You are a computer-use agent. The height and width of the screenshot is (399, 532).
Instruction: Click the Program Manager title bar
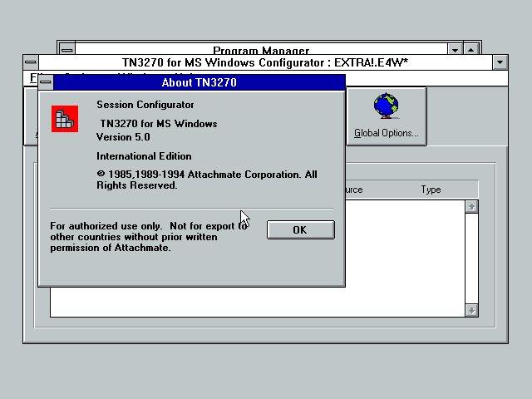pyautogui.click(x=261, y=50)
